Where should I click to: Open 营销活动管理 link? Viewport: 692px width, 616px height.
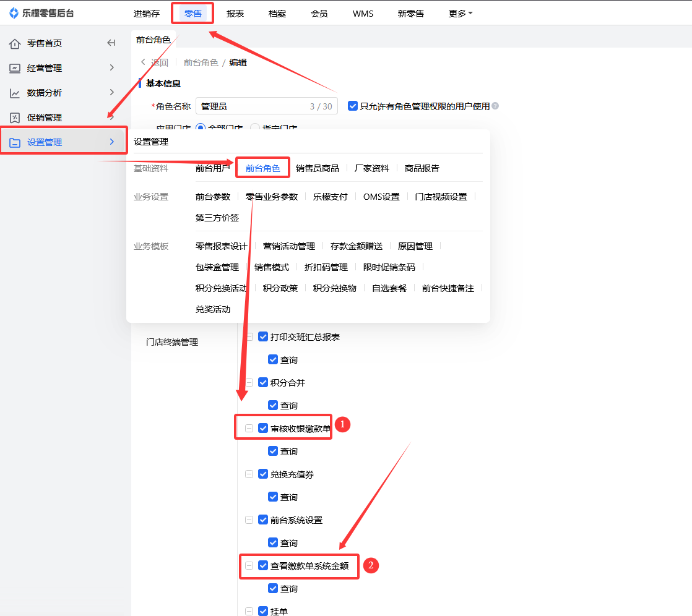point(289,246)
